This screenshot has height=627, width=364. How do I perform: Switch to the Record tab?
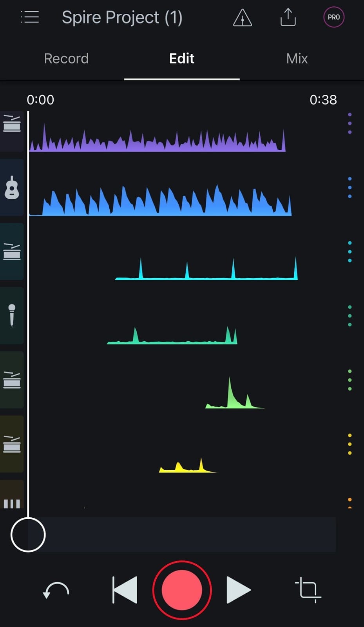66,59
